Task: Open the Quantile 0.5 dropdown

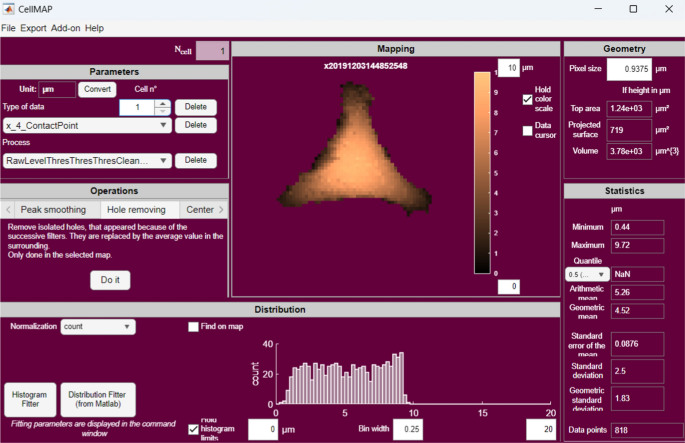Action: pyautogui.click(x=601, y=273)
